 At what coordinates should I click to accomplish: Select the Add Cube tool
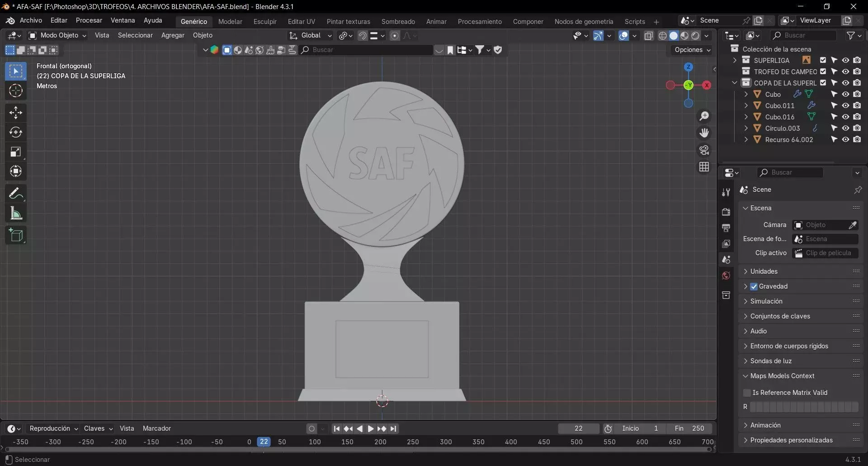[16, 235]
